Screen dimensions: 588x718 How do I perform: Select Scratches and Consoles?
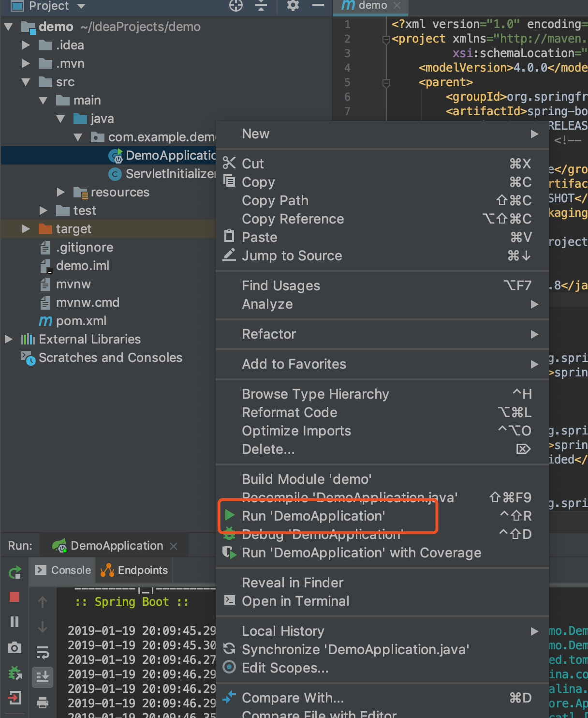102,358
